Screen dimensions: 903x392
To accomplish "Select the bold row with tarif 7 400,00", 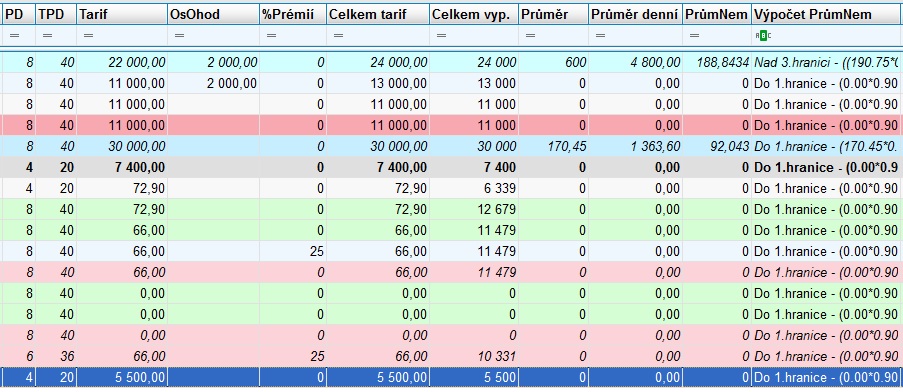I will click(x=452, y=168).
